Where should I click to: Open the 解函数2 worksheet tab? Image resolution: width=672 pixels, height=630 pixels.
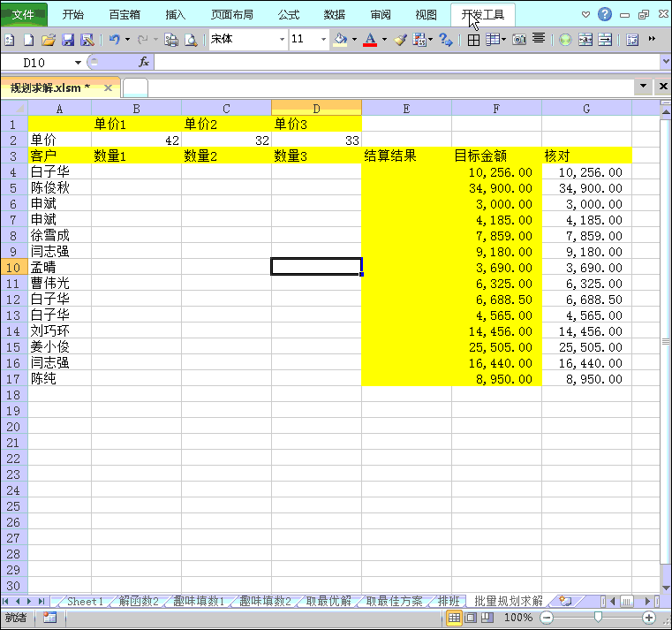139,601
